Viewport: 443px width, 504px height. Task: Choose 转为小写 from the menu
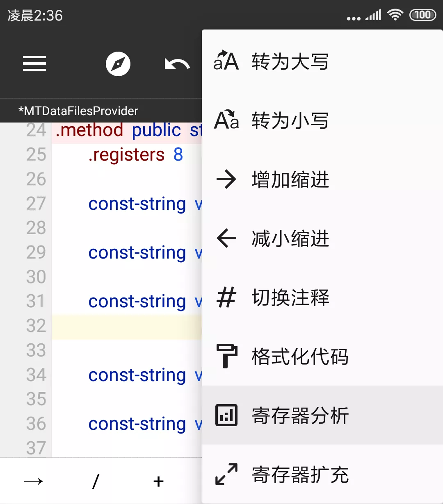click(x=290, y=121)
